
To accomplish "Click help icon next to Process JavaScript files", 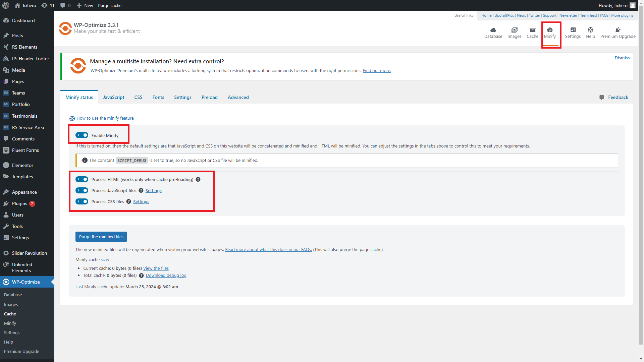I will pos(141,190).
